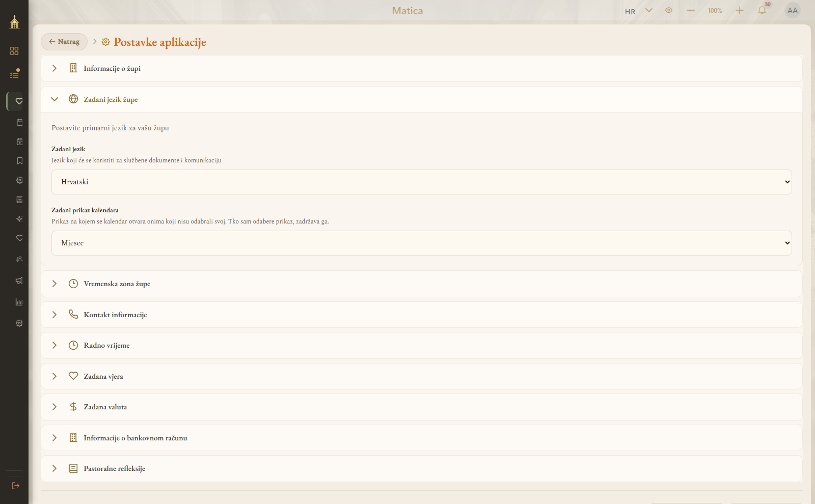Open the Zadani jezik dropdown showing Hrvatski
This screenshot has height=504, width=815.
[422, 182]
